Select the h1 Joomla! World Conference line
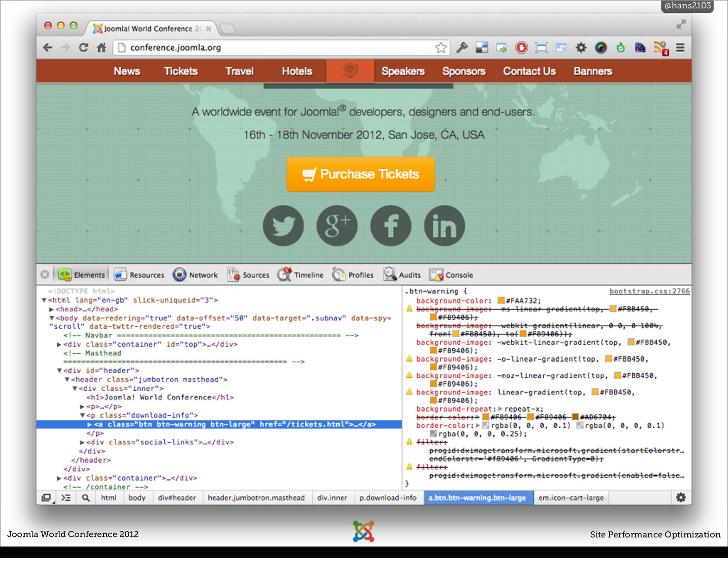The image size is (728, 561). [x=160, y=397]
